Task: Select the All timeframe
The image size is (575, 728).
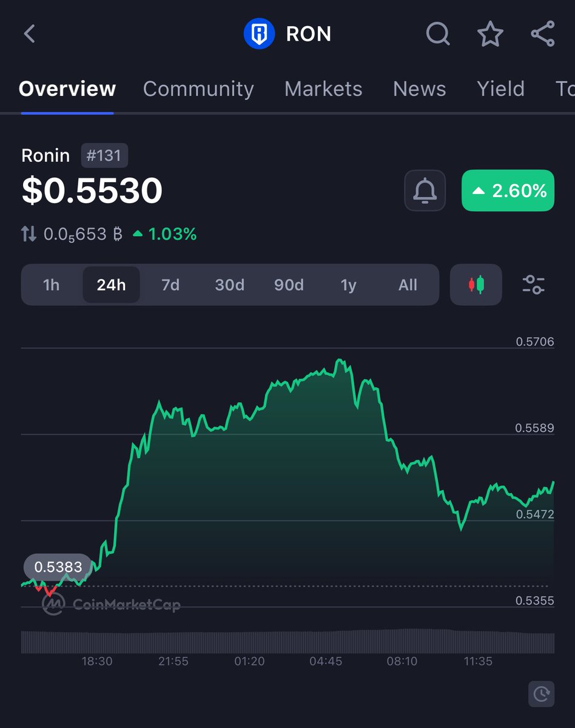Action: (x=408, y=285)
